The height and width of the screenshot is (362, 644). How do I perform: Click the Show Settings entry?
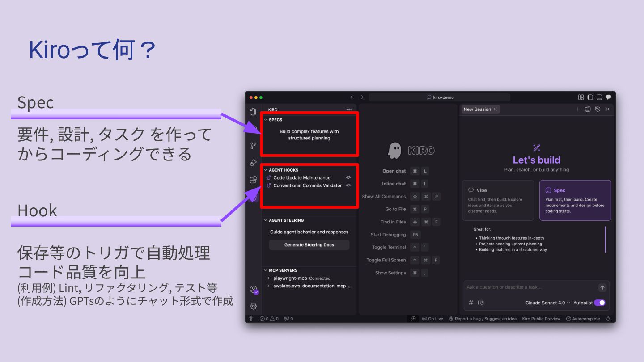pos(402,273)
